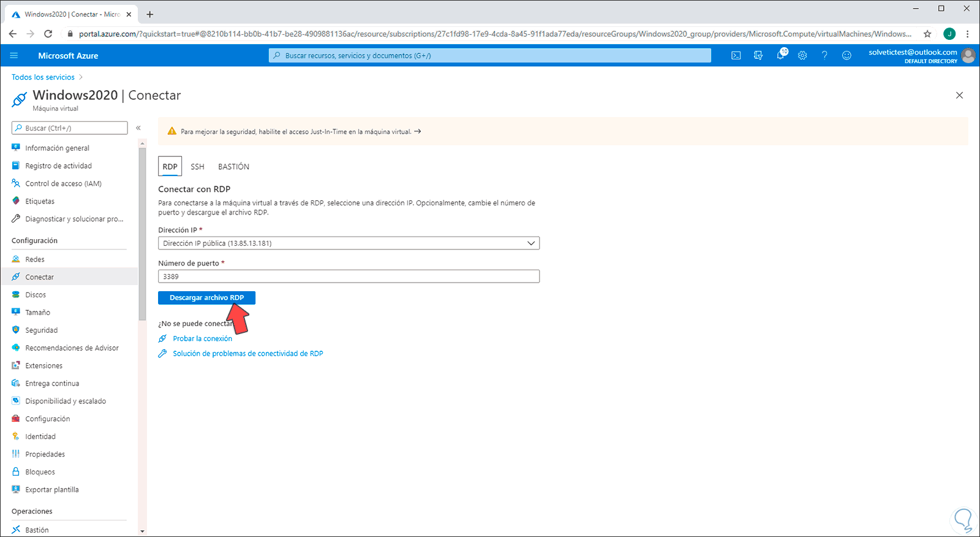Switch to the RDP tab
Viewport: 980px width, 537px height.
coord(170,167)
